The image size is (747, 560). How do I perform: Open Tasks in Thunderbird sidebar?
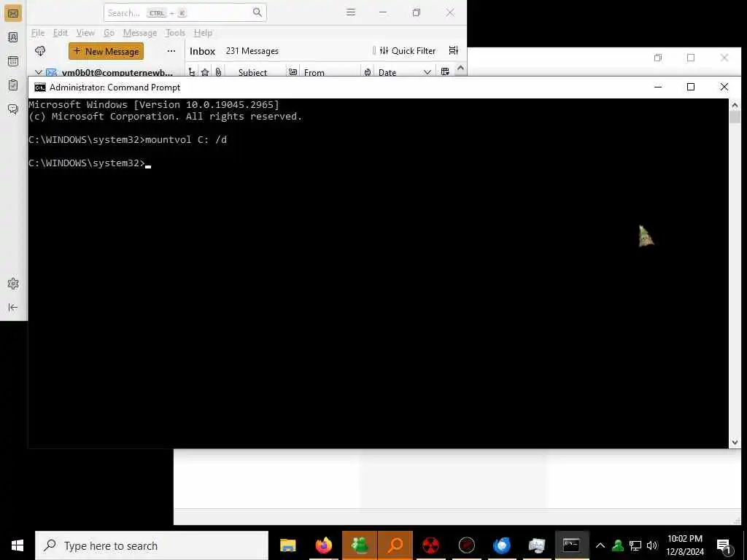click(x=13, y=85)
